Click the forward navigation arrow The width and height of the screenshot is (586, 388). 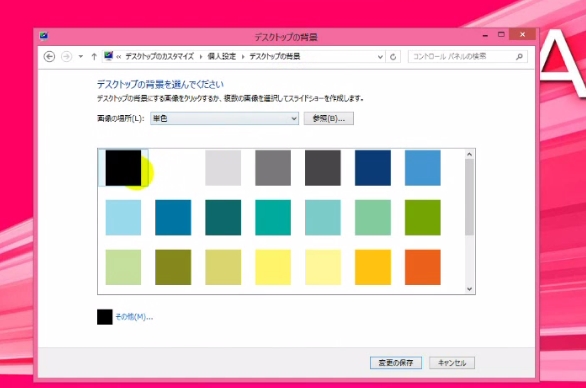click(67, 56)
